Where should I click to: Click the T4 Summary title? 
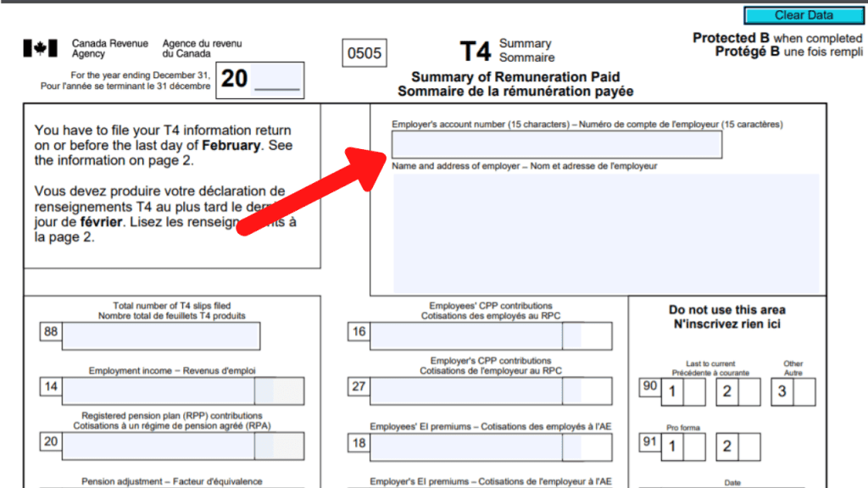[x=507, y=50]
